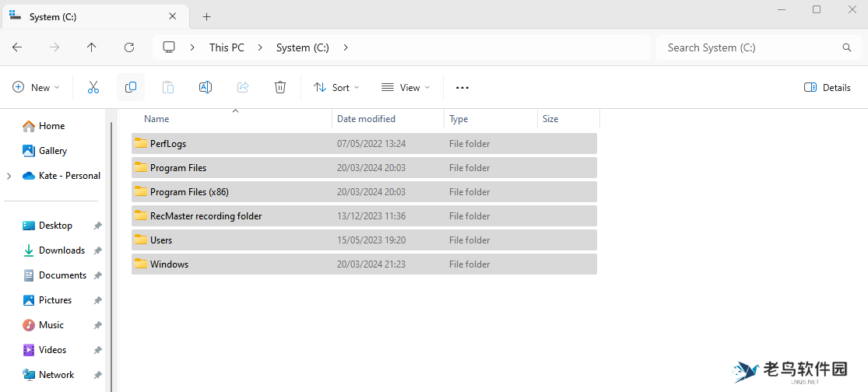Expand the Kate - Personal OneDrive tree

tap(9, 176)
